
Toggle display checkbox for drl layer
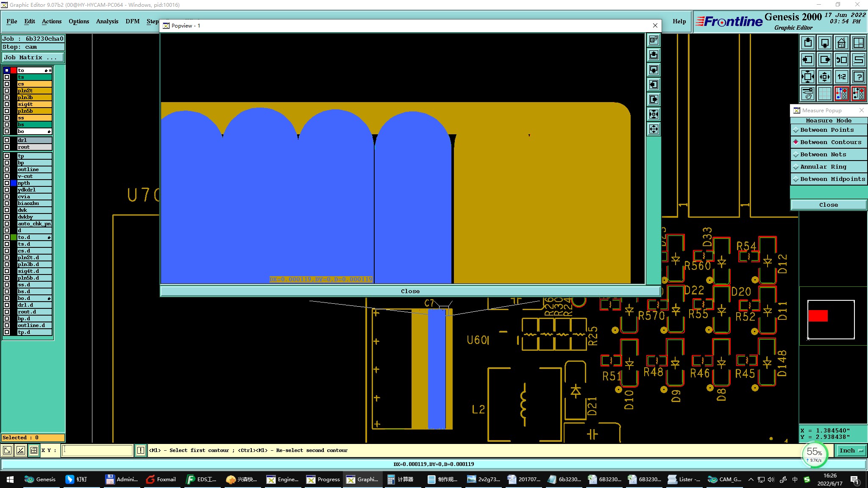7,140
